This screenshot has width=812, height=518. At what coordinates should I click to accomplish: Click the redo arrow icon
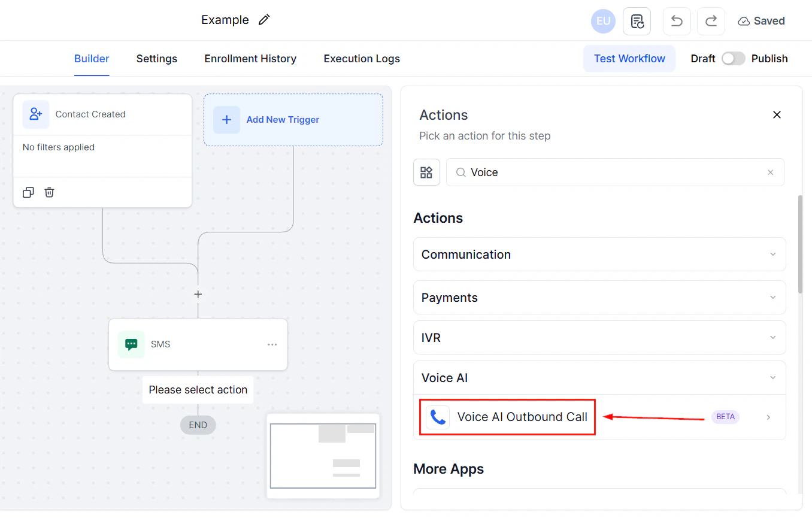711,21
